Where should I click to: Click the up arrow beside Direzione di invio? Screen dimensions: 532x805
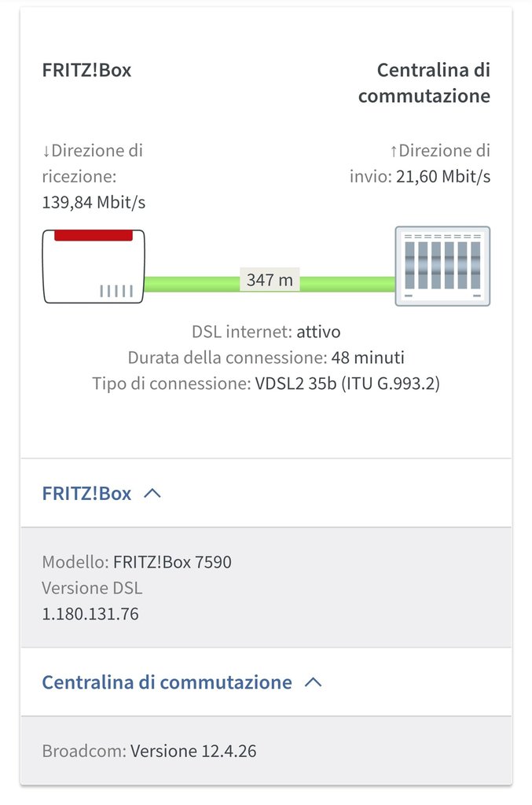click(x=394, y=151)
